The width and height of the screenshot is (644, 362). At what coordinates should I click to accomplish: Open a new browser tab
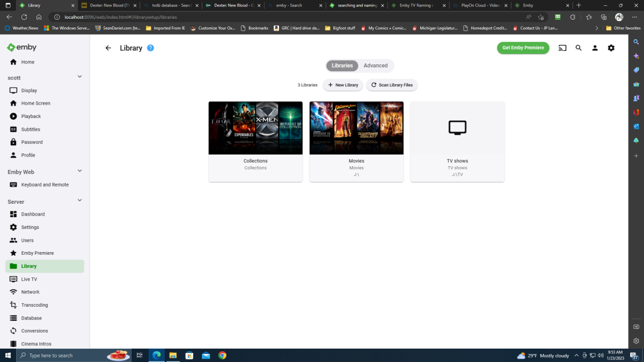579,5
